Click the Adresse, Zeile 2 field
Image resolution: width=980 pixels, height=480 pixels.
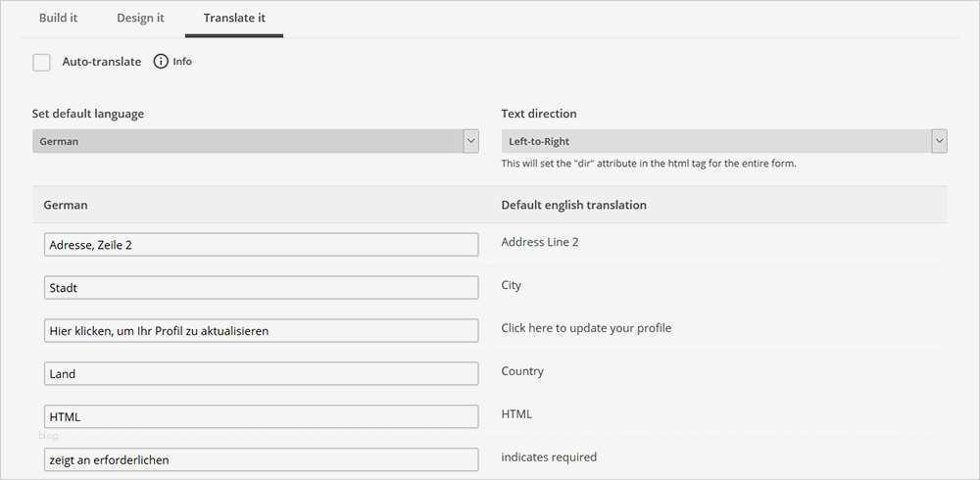pyautogui.click(x=261, y=245)
